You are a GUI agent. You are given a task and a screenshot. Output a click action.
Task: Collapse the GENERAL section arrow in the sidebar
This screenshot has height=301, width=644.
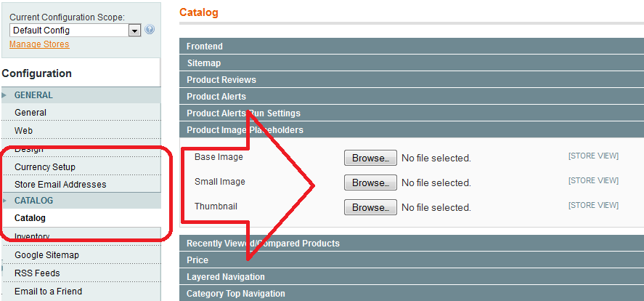(6, 95)
